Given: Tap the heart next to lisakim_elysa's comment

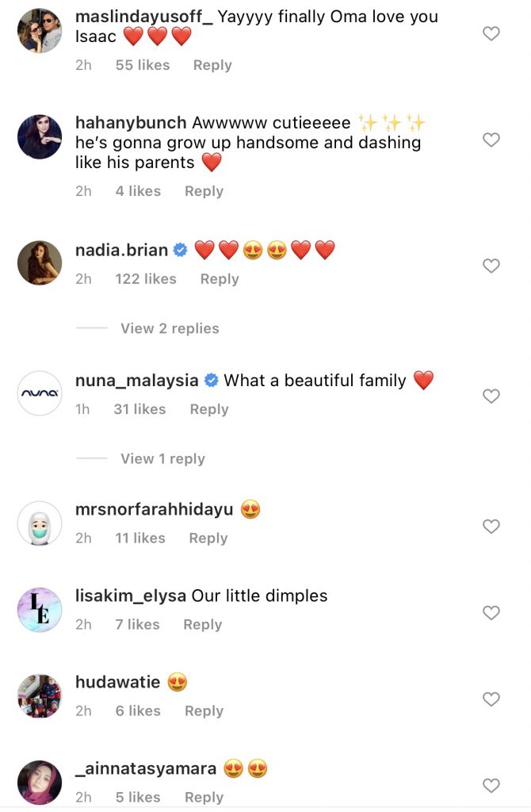Looking at the screenshot, I should (491, 612).
